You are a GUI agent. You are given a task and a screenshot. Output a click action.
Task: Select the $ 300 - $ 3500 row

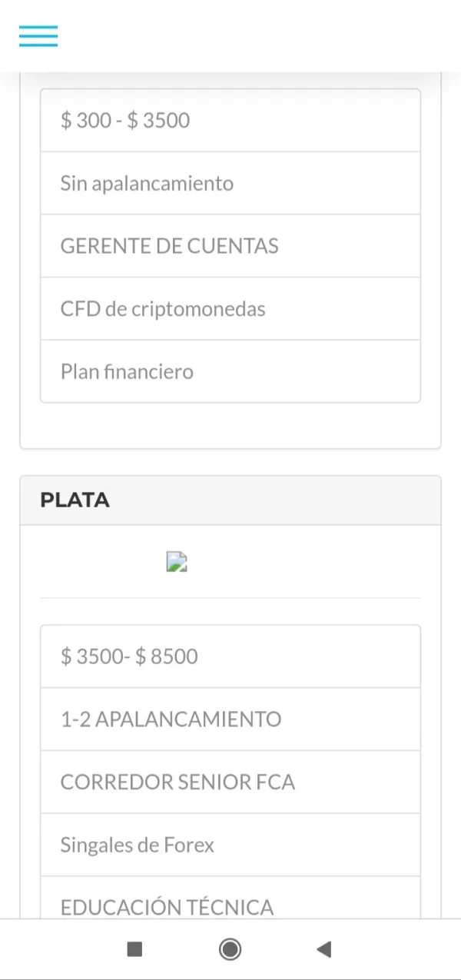click(230, 121)
